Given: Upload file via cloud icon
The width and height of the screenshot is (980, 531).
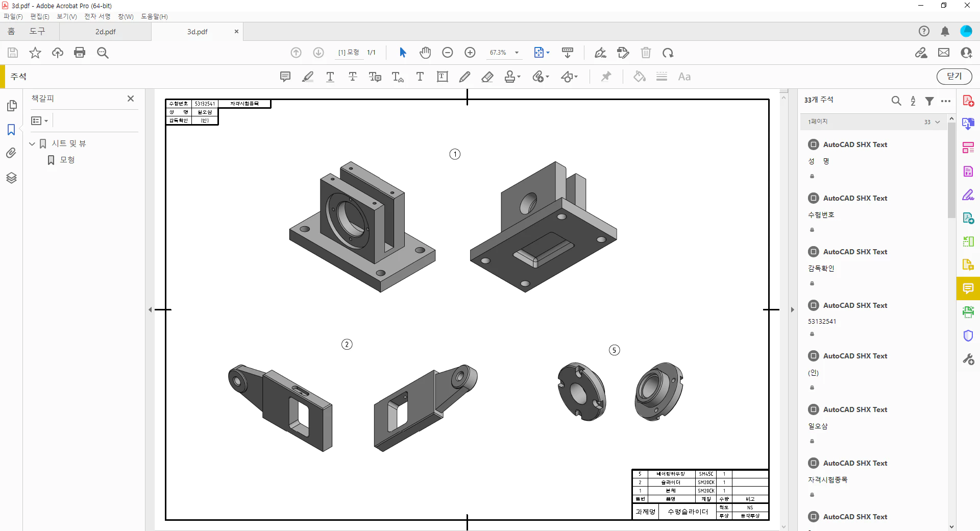Looking at the screenshot, I should (57, 53).
